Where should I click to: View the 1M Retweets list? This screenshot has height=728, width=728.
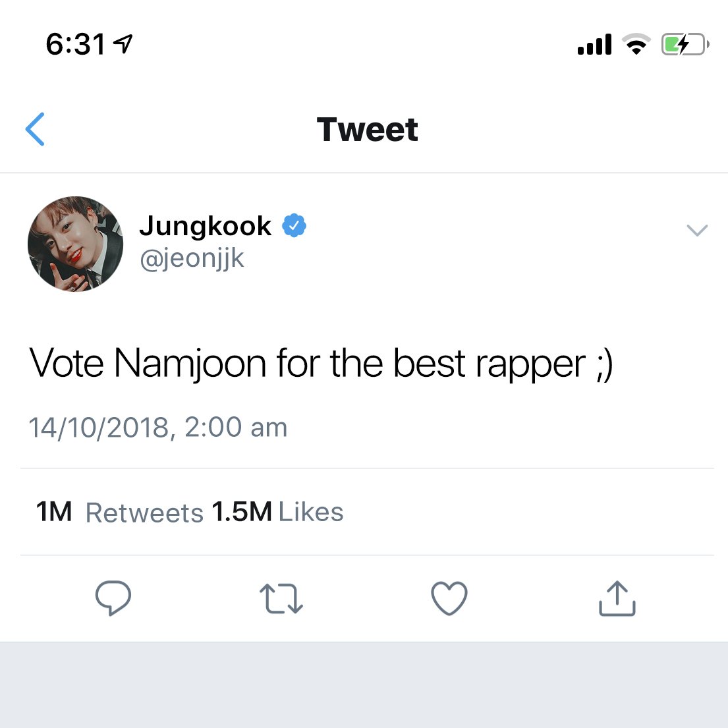pyautogui.click(x=119, y=513)
